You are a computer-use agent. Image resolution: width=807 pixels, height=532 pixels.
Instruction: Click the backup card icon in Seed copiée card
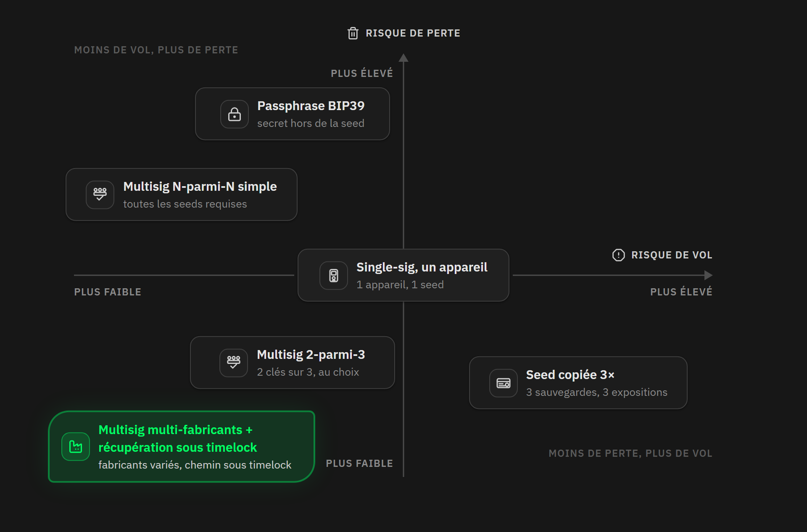pos(504,383)
